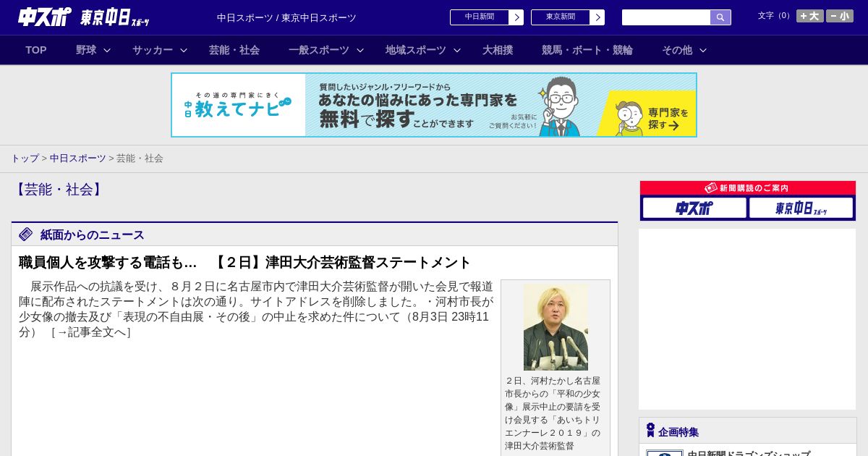Click the 教えてナビ banner advertisement
Viewport: 868px width, 456px height.
click(x=434, y=105)
